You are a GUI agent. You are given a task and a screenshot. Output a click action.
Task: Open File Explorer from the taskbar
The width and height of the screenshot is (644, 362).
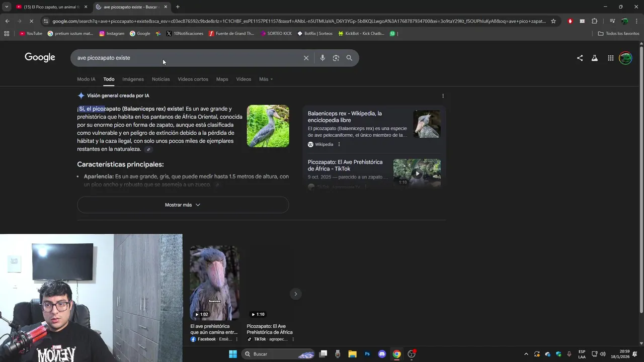(x=352, y=354)
